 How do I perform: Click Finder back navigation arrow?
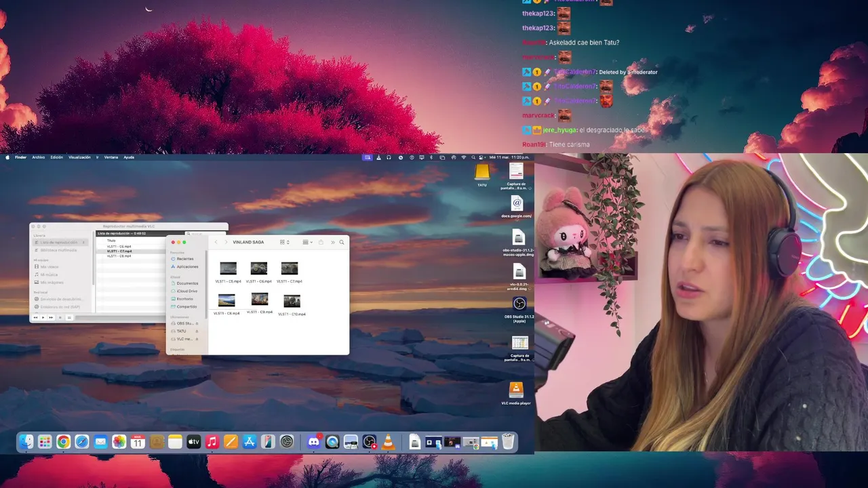point(216,242)
